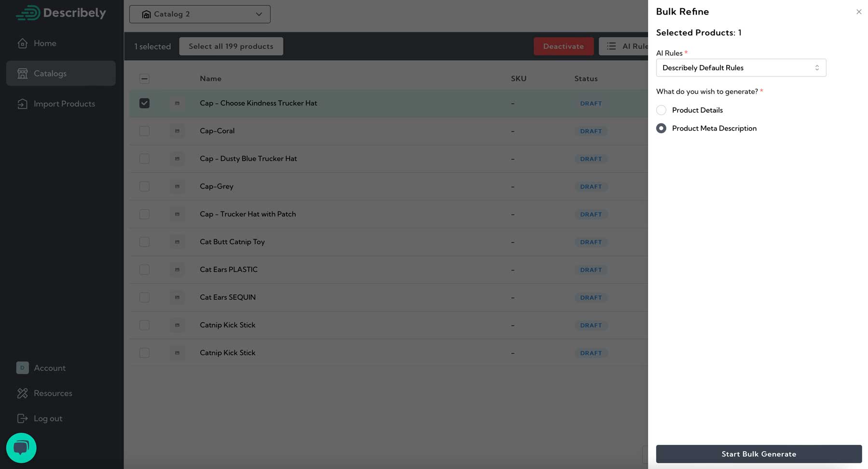Click the Import Products icon
Image resolution: width=868 pixels, height=469 pixels.
pyautogui.click(x=22, y=104)
